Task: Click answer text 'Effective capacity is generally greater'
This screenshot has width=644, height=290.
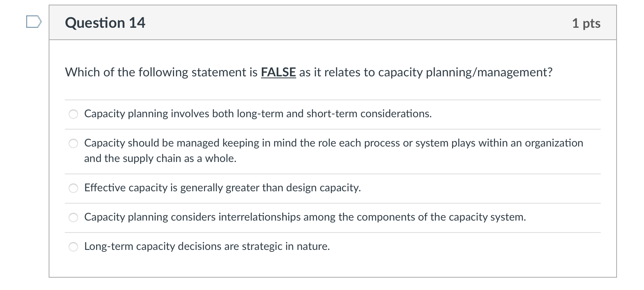Action: 222,188
